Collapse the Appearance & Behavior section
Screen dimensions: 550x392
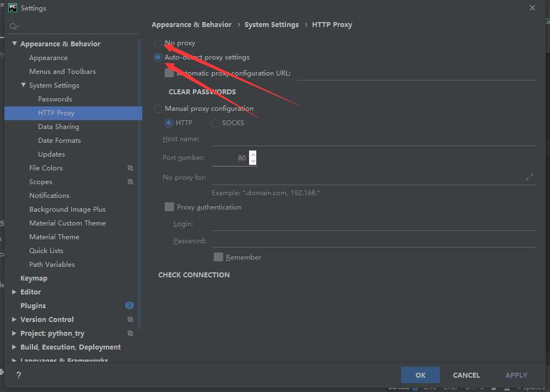click(14, 44)
